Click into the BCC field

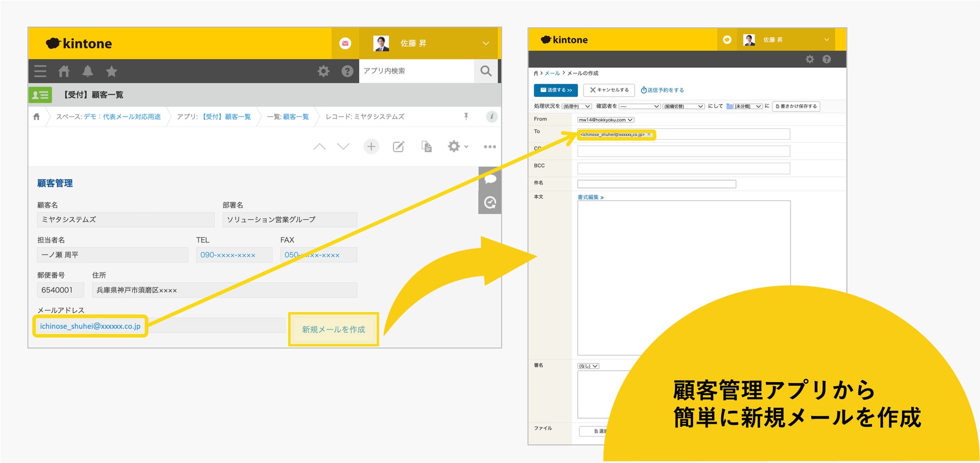click(x=683, y=168)
